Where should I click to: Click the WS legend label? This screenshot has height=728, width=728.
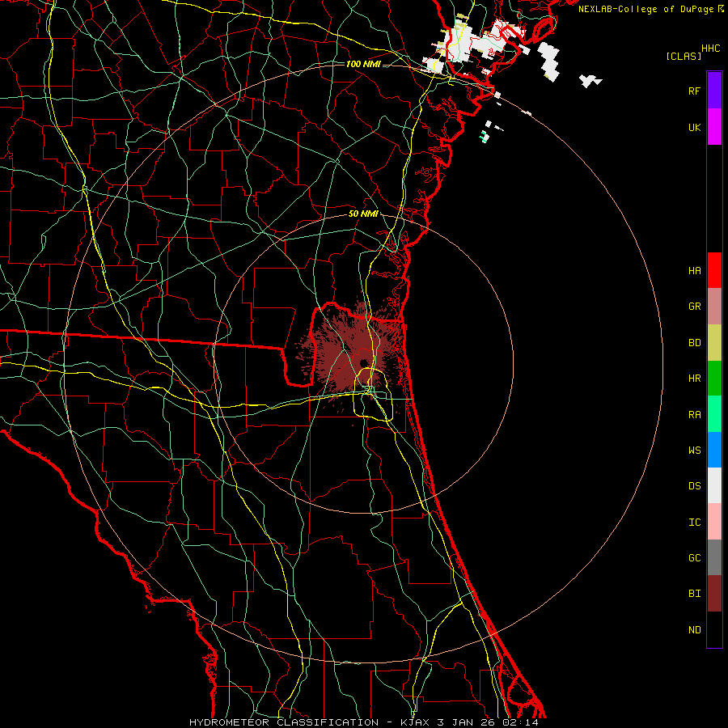click(694, 451)
